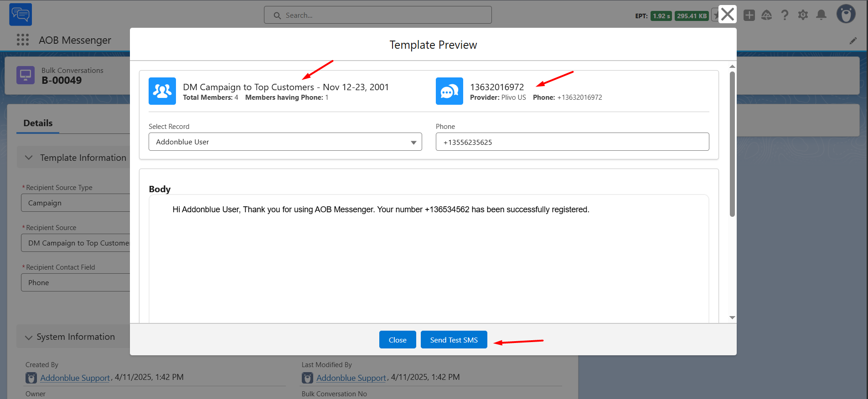The image size is (868, 399).
Task: Click the message body text area
Action: click(x=429, y=259)
